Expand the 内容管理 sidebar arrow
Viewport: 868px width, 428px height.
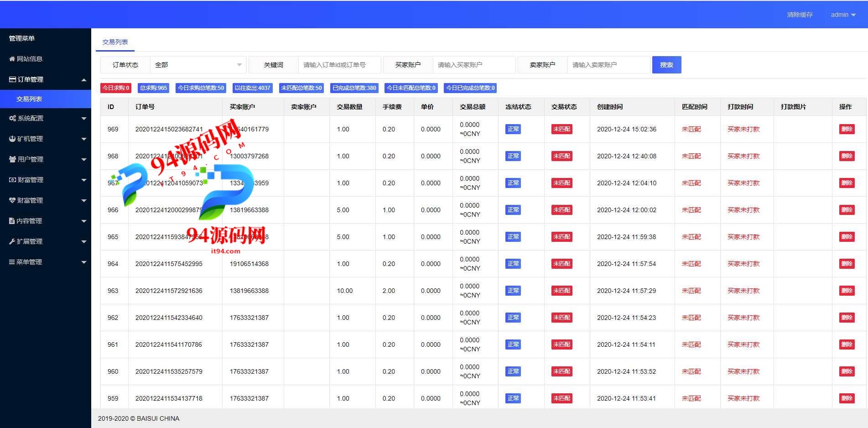pyautogui.click(x=84, y=221)
